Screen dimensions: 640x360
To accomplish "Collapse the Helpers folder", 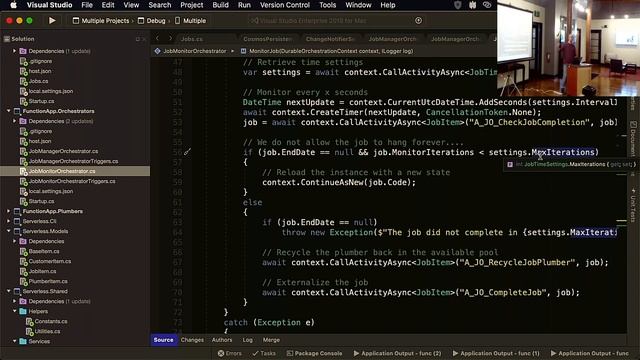I will (15, 311).
